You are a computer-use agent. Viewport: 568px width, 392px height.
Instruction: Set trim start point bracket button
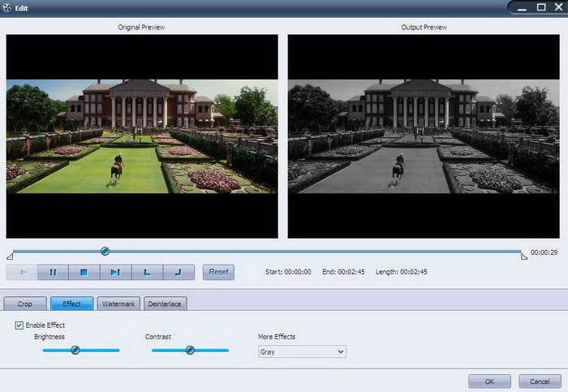coord(147,272)
